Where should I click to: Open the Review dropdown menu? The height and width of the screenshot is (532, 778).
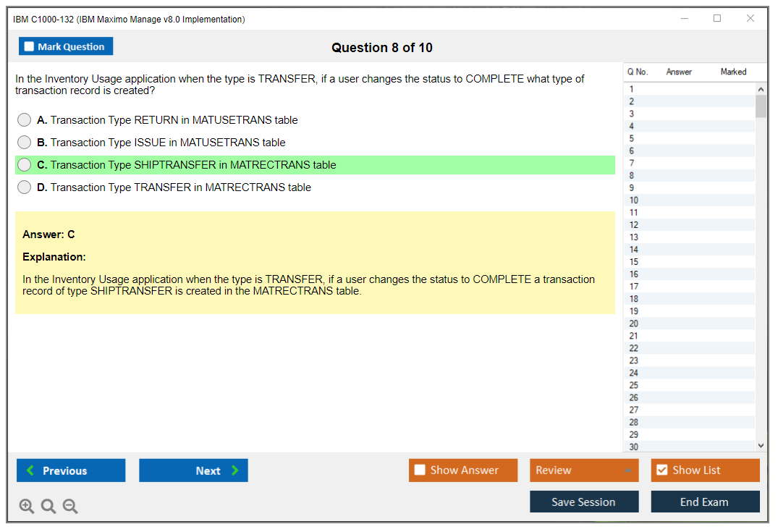pos(584,470)
